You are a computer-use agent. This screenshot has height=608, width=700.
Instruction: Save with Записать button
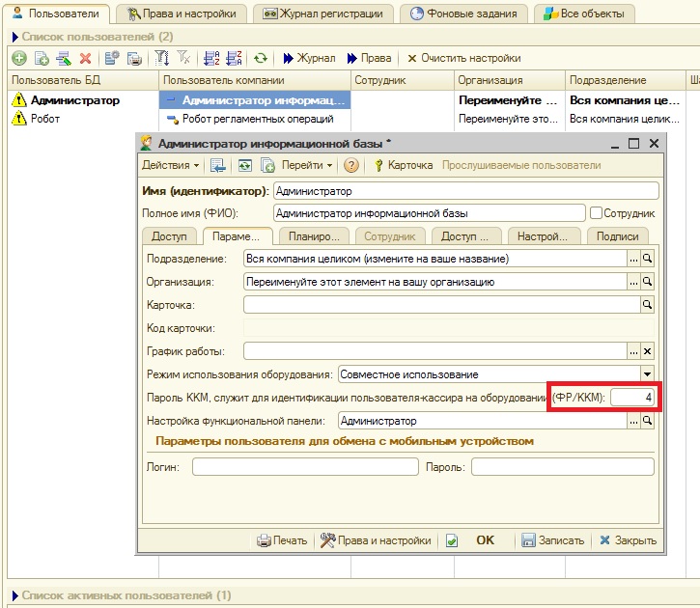pyautogui.click(x=552, y=540)
